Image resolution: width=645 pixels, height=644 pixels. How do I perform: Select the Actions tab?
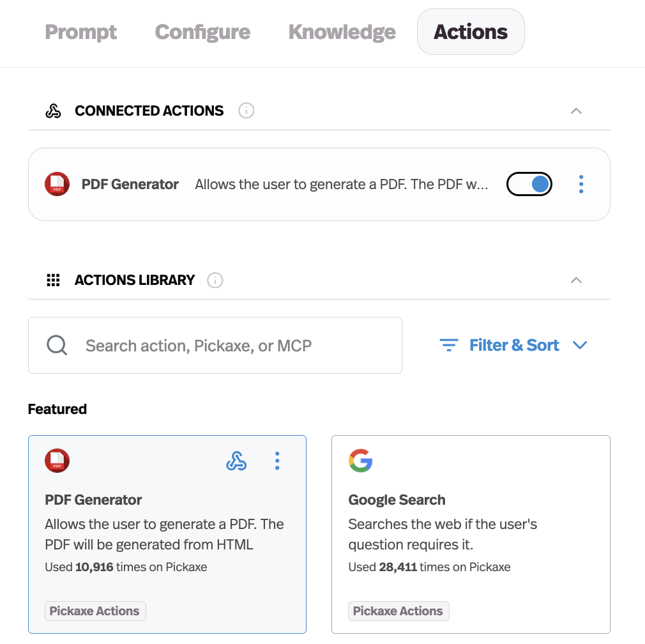471,31
